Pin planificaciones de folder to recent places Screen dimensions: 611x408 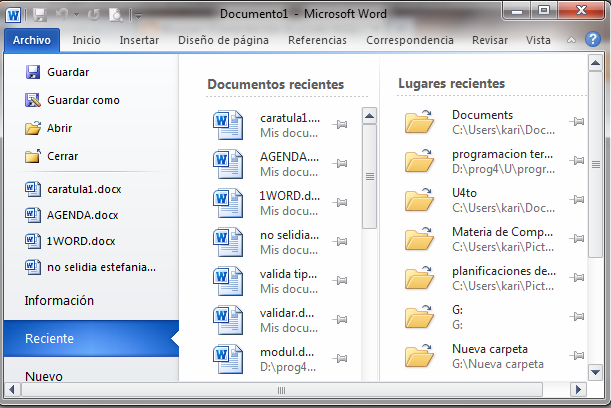(x=577, y=277)
